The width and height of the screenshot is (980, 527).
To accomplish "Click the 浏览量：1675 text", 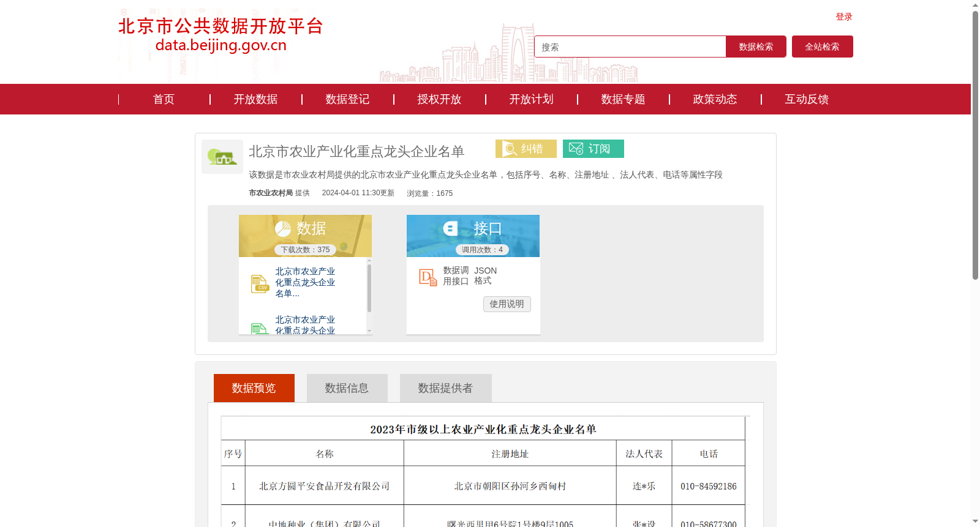I will 430,193.
